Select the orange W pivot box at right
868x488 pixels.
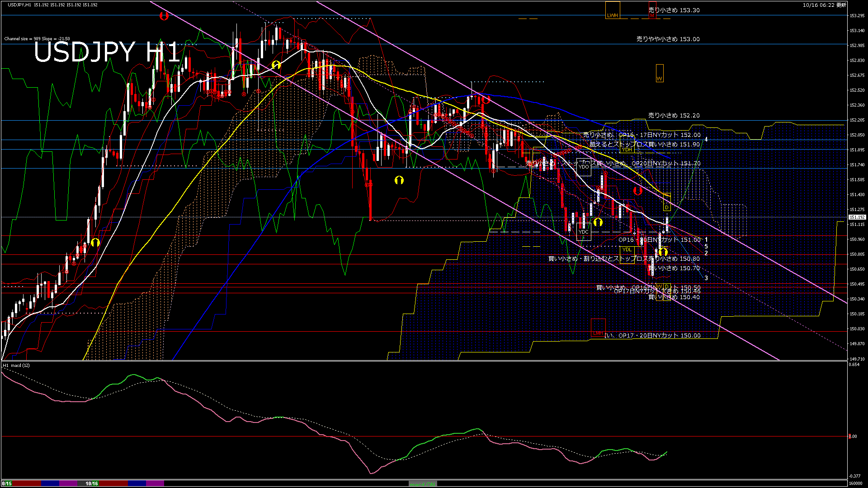coord(659,73)
